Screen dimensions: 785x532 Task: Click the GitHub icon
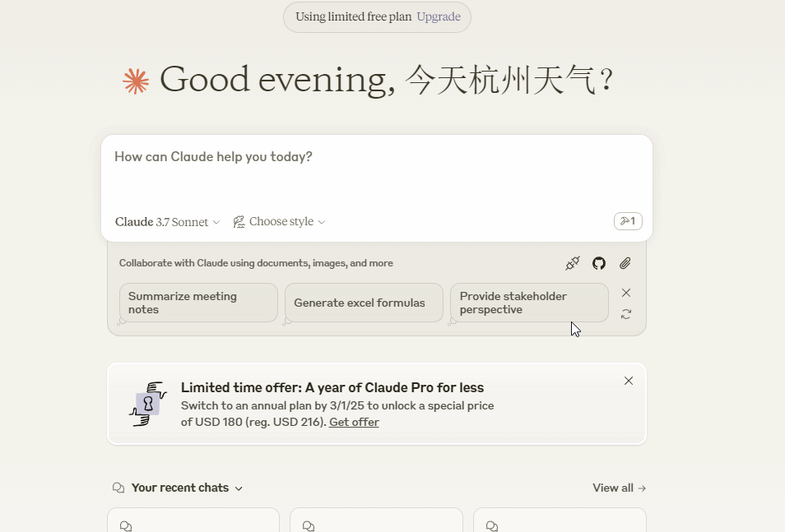coord(599,263)
